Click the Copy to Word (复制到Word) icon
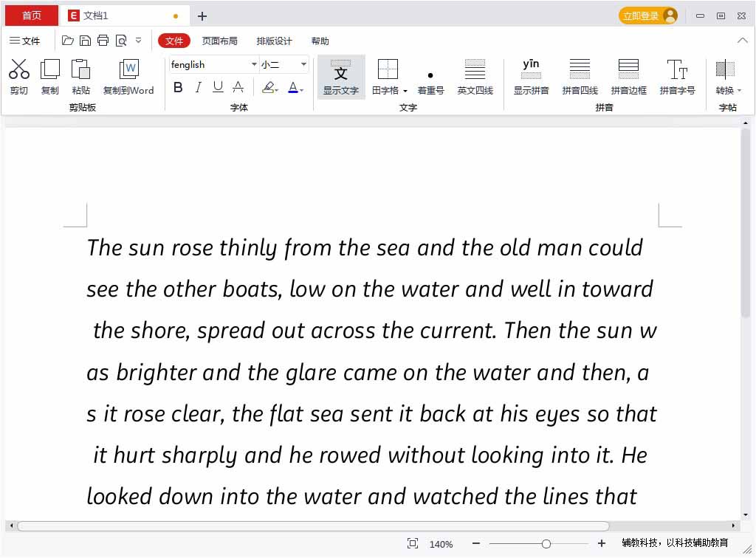 tap(128, 69)
